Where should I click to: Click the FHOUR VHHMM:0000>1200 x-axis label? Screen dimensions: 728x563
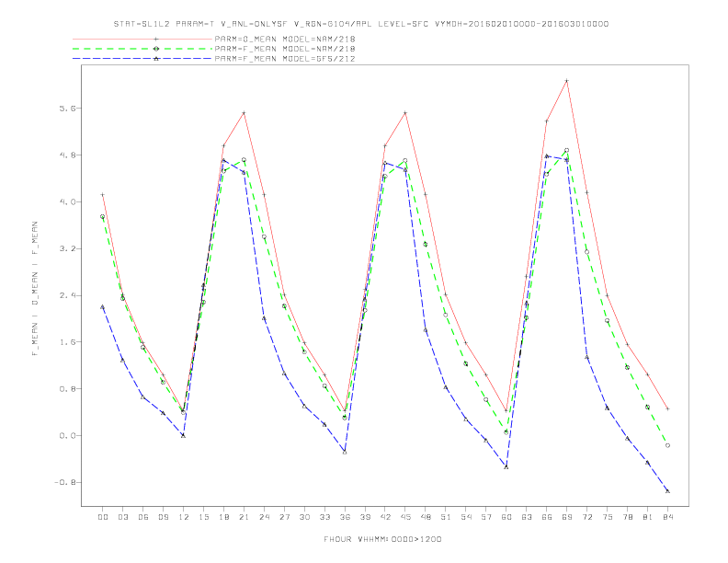(x=382, y=539)
